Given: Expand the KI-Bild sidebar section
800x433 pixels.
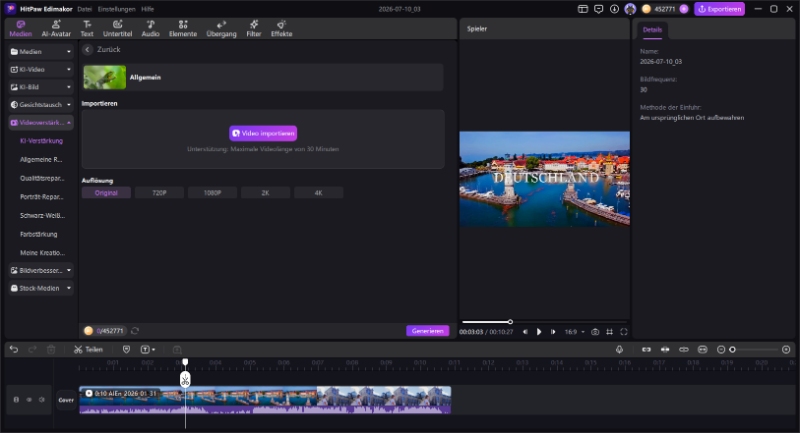Looking at the screenshot, I should point(41,87).
